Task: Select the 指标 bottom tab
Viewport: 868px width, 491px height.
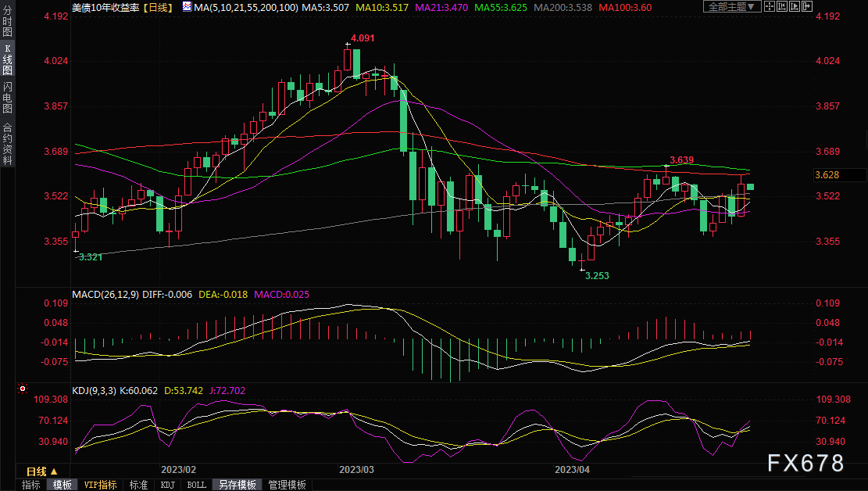Action: coord(31,485)
